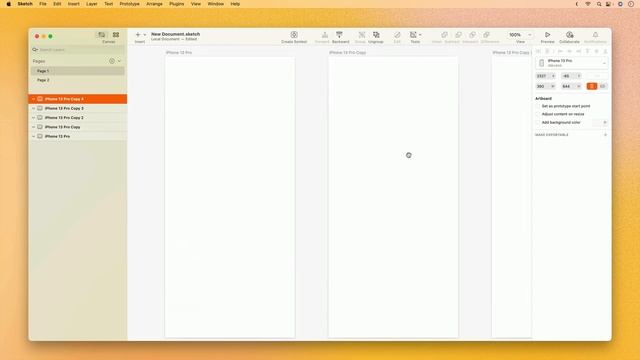Click the Forward arrange icon
This screenshot has width=640, height=360.
point(324,35)
